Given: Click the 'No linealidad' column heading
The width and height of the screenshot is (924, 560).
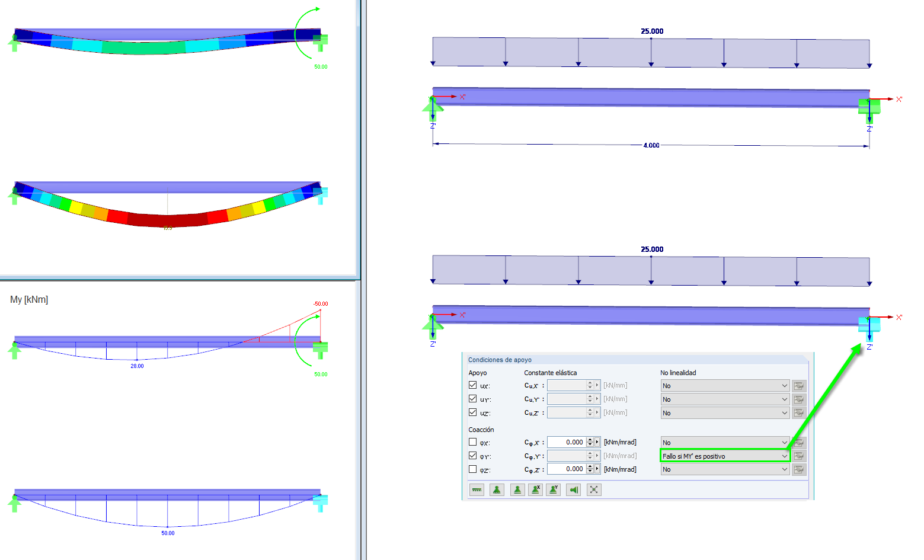Looking at the screenshot, I should click(x=679, y=373).
